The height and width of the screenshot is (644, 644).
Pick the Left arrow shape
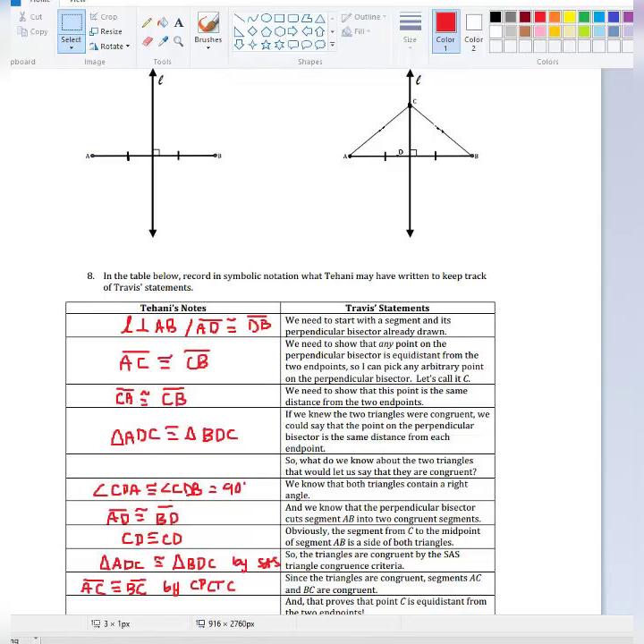pos(307,31)
